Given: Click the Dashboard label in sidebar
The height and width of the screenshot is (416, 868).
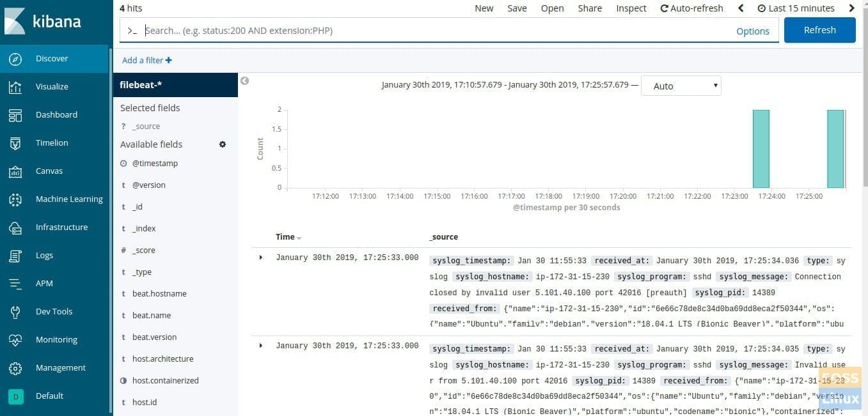Looking at the screenshot, I should [x=56, y=115].
